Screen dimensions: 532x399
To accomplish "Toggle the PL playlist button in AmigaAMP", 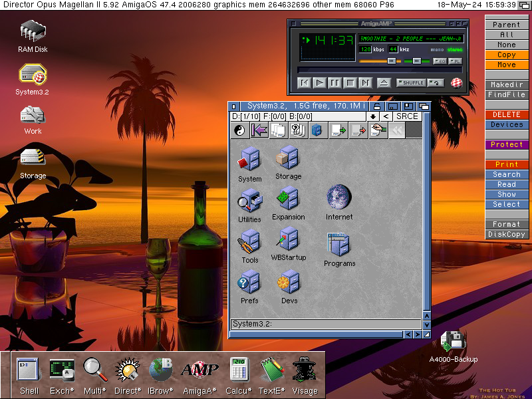I will coord(455,61).
